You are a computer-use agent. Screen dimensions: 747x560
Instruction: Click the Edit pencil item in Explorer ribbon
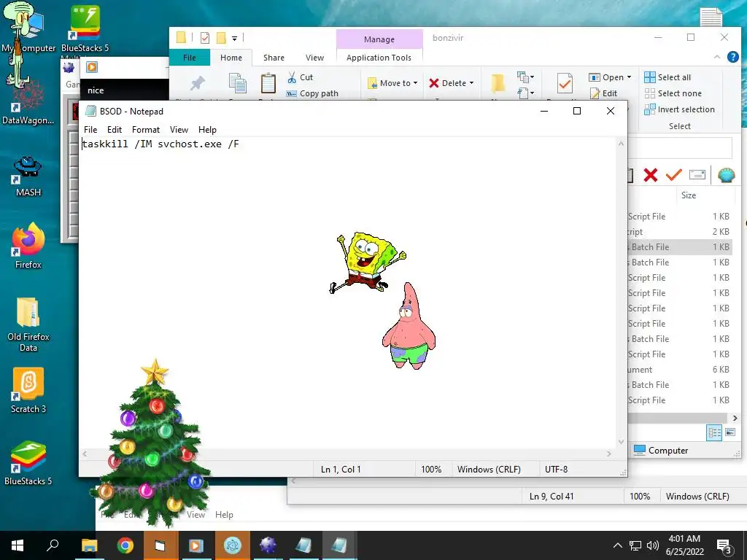tap(603, 93)
